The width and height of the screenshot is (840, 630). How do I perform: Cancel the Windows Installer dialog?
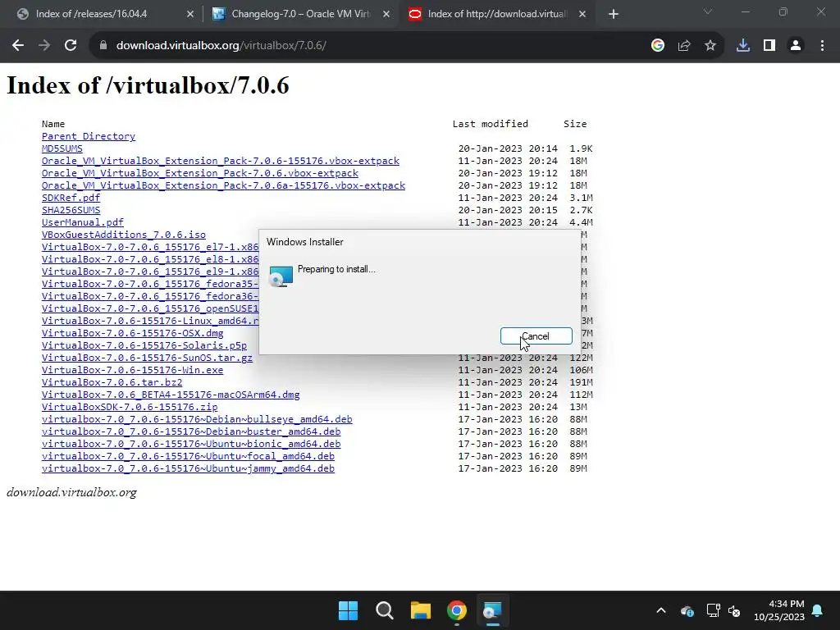(x=536, y=336)
